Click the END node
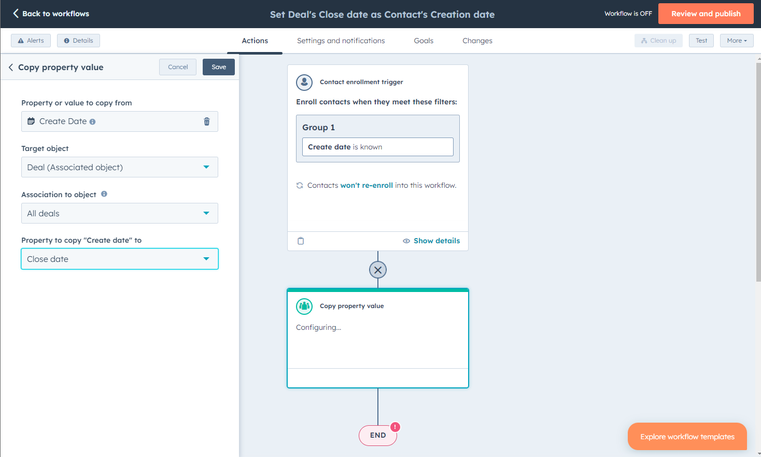 tap(378, 435)
